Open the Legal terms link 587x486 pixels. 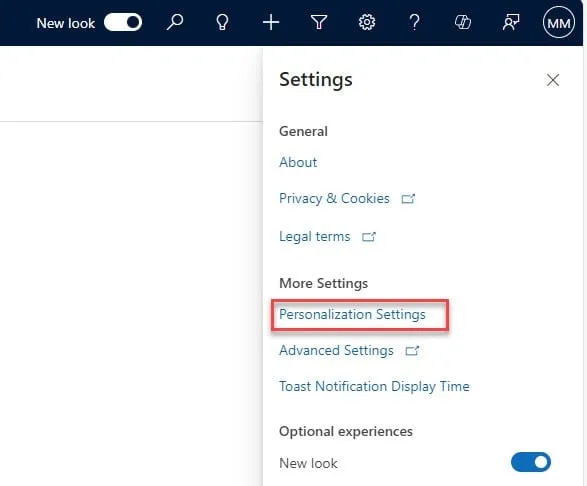click(315, 237)
